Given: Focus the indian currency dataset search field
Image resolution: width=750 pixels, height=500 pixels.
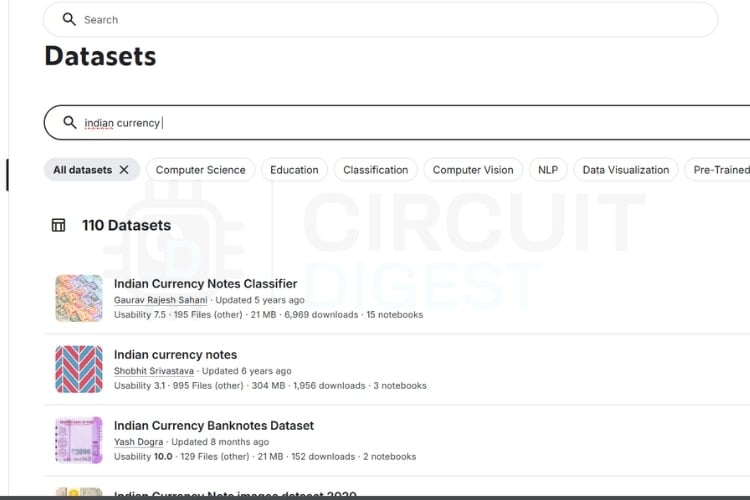Looking at the screenshot, I should [x=400, y=122].
